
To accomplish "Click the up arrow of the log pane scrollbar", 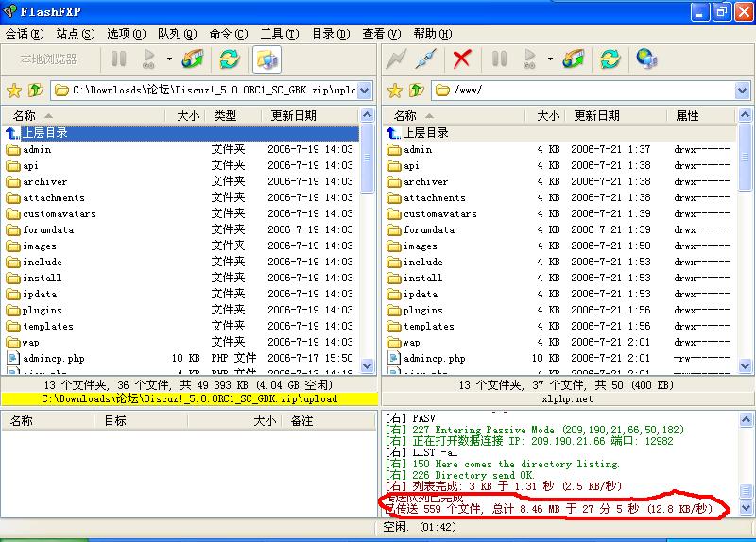I will (x=746, y=420).
